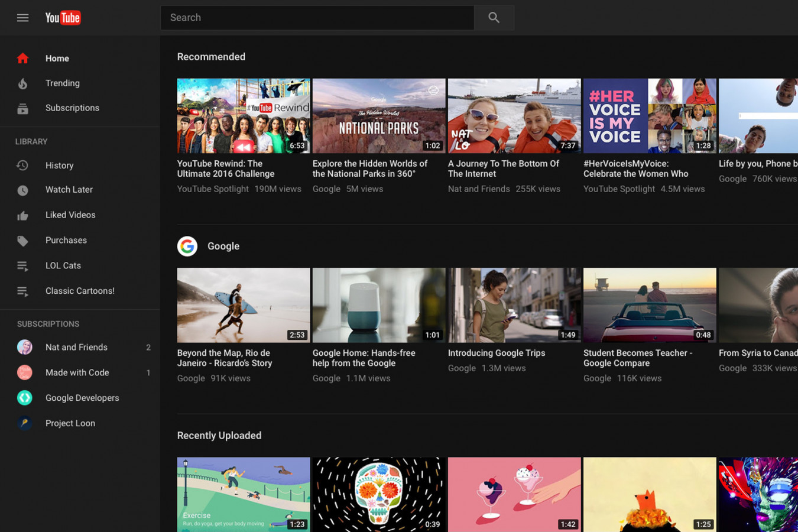Image resolution: width=798 pixels, height=532 pixels.
Task: Click the Watch Later clock icon
Action: [22, 190]
